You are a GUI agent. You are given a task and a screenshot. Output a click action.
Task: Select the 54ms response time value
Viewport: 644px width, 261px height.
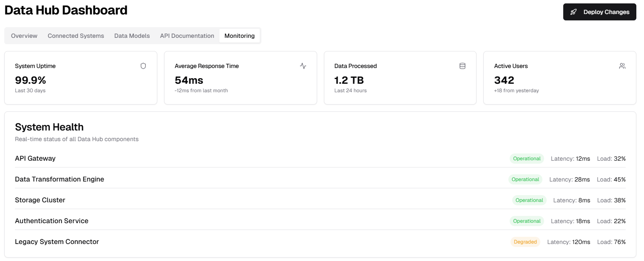click(189, 80)
